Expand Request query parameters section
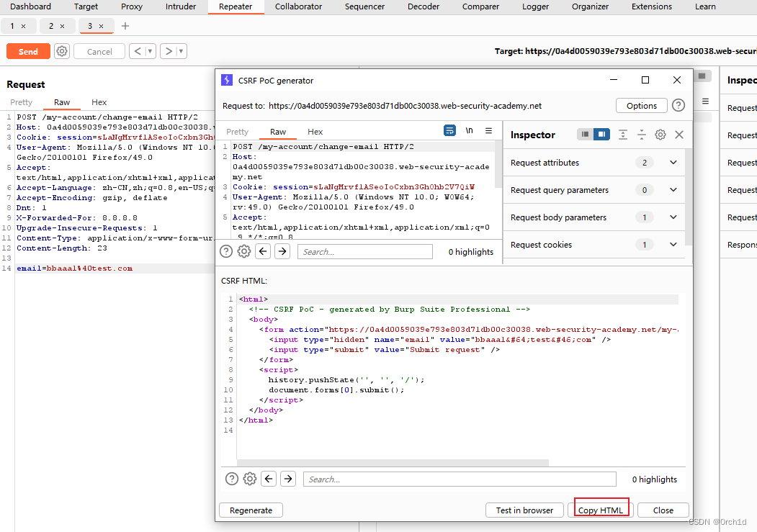 point(673,190)
